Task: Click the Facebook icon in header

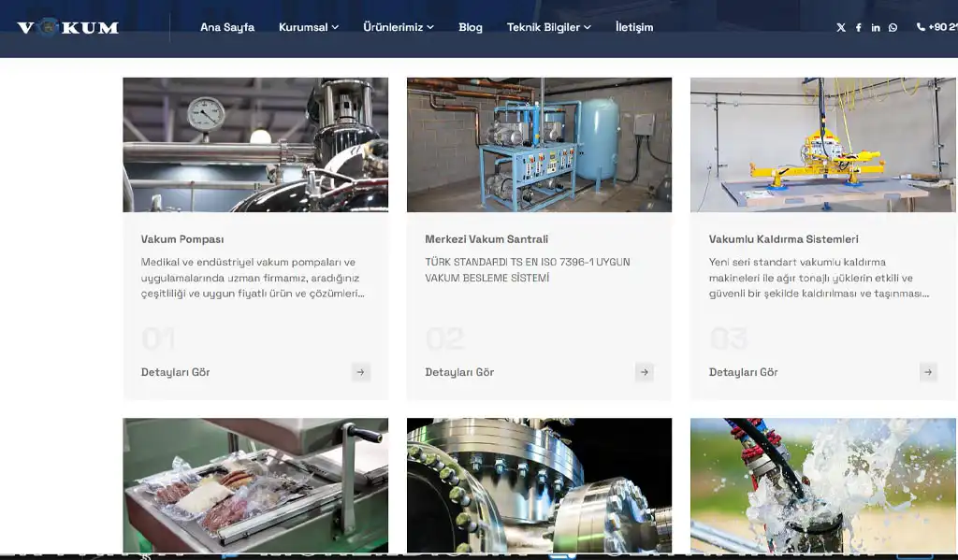Action: (858, 28)
